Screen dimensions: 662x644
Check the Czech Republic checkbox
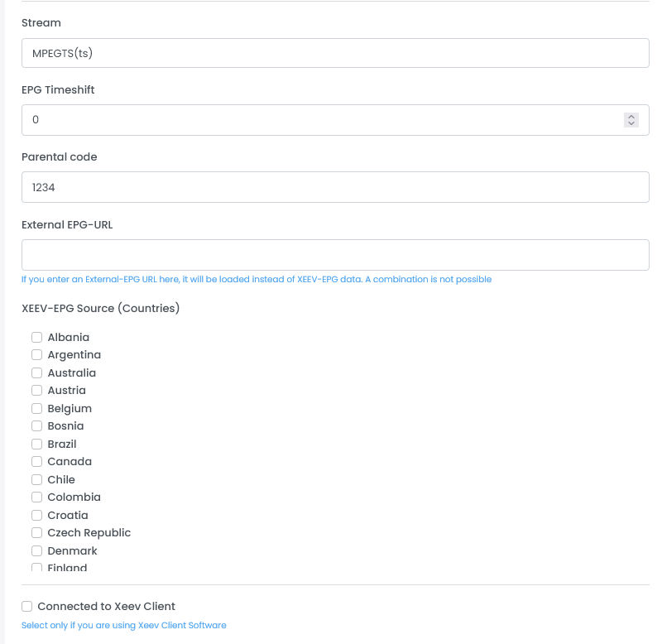pos(36,533)
